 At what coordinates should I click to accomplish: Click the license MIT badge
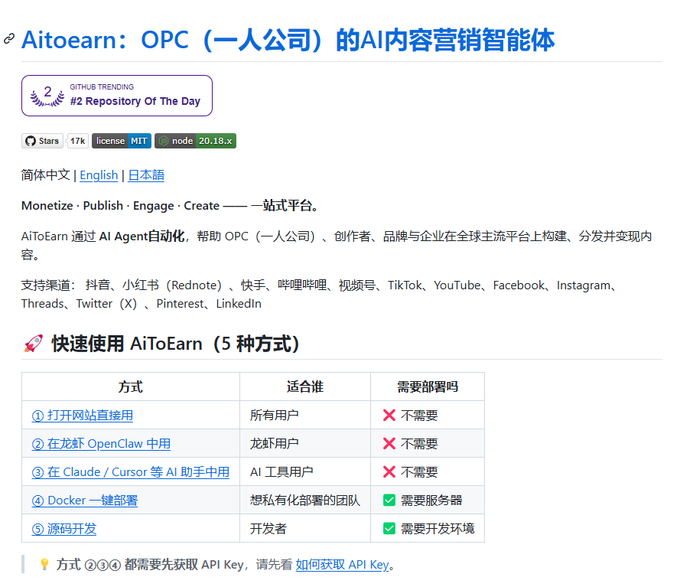tap(121, 141)
